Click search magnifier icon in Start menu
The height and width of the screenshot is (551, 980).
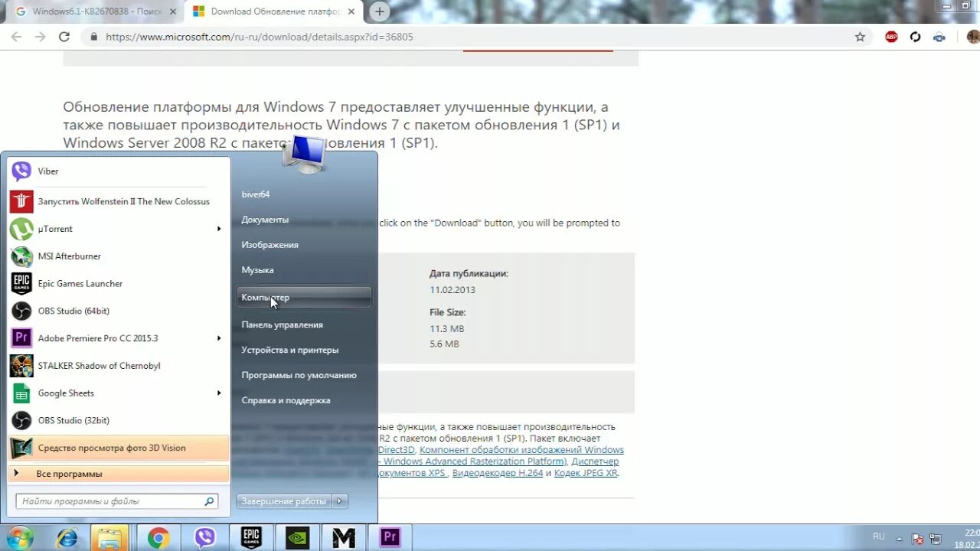tap(209, 502)
